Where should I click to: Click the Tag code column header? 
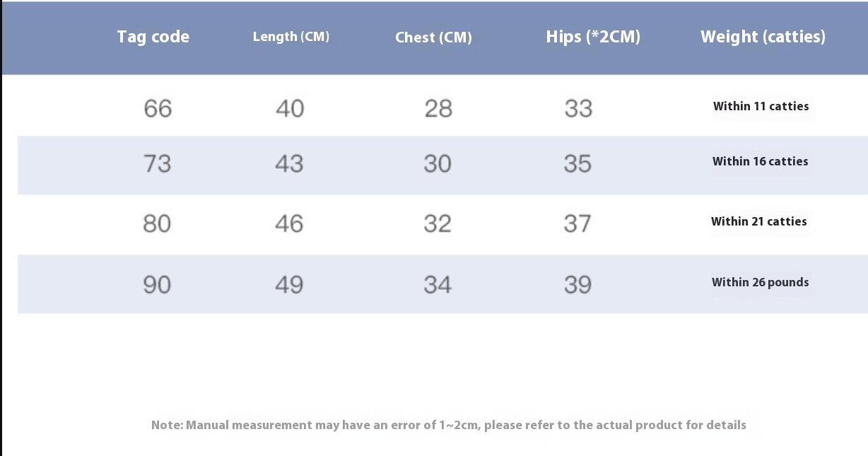click(x=153, y=37)
